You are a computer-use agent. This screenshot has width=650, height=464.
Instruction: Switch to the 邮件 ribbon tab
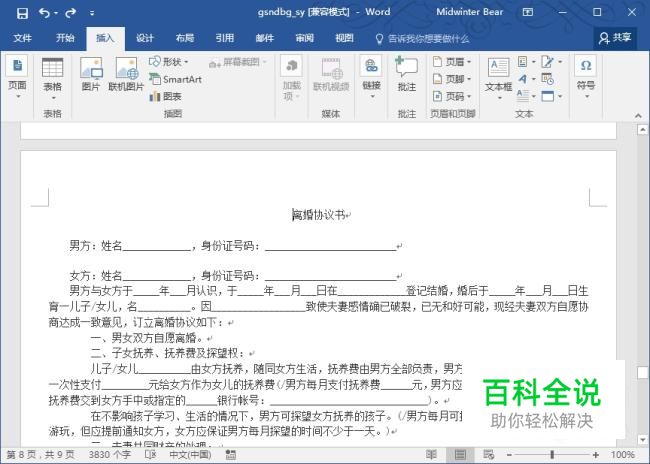[264, 38]
